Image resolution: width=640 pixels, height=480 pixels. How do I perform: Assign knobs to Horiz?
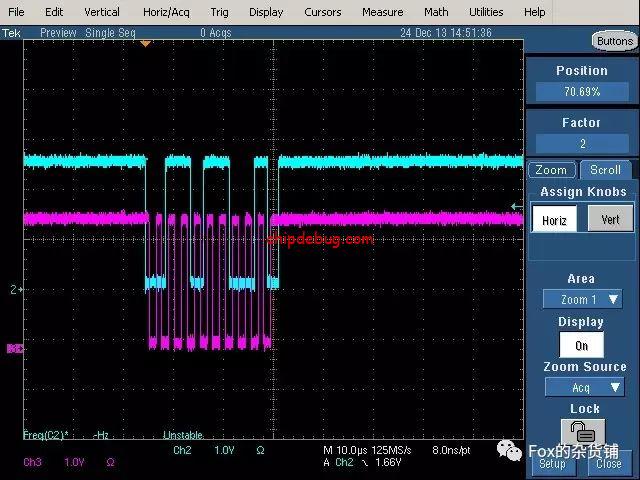point(554,219)
